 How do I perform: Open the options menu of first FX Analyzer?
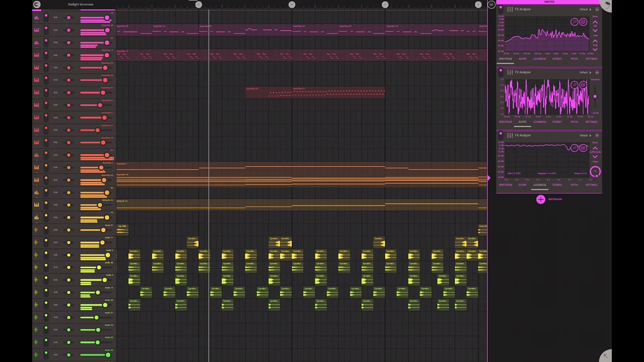tap(597, 9)
